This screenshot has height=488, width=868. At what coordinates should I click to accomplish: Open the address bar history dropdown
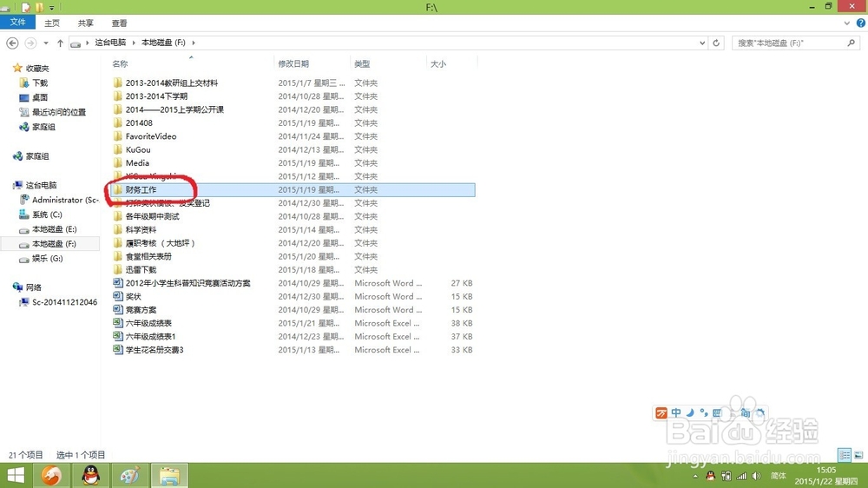702,43
